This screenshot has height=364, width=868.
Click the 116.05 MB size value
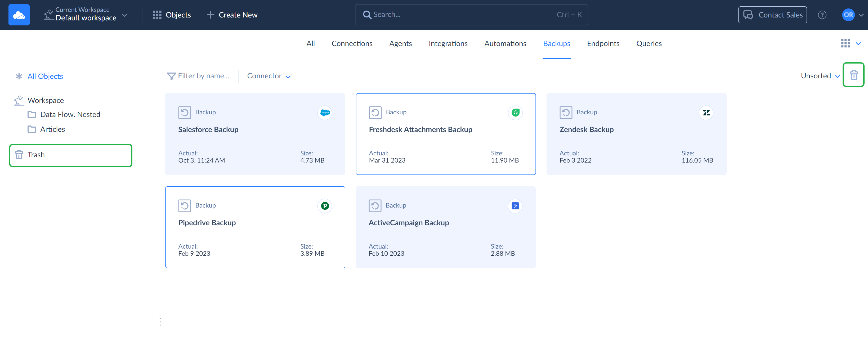(697, 161)
